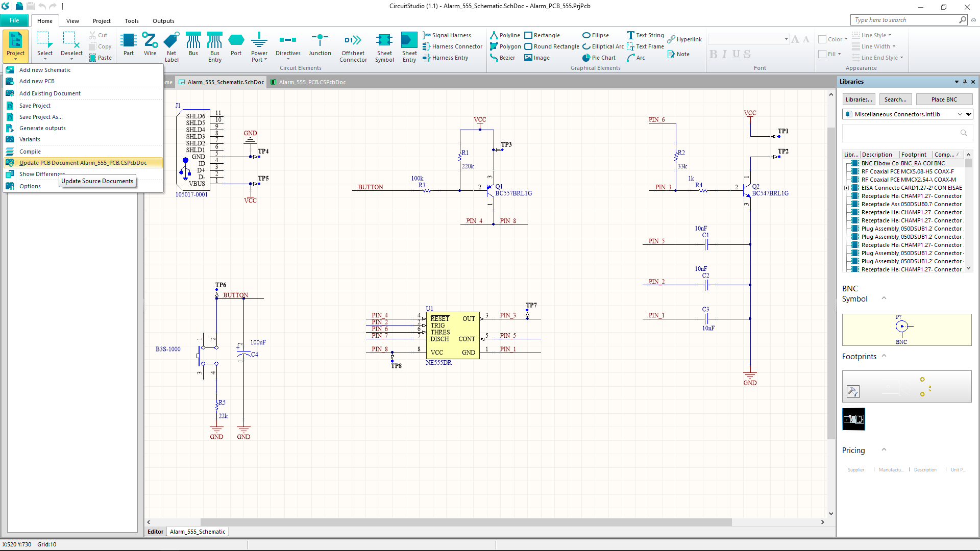Enable underline text formatting
Image resolution: width=980 pixels, height=551 pixels.
click(735, 54)
